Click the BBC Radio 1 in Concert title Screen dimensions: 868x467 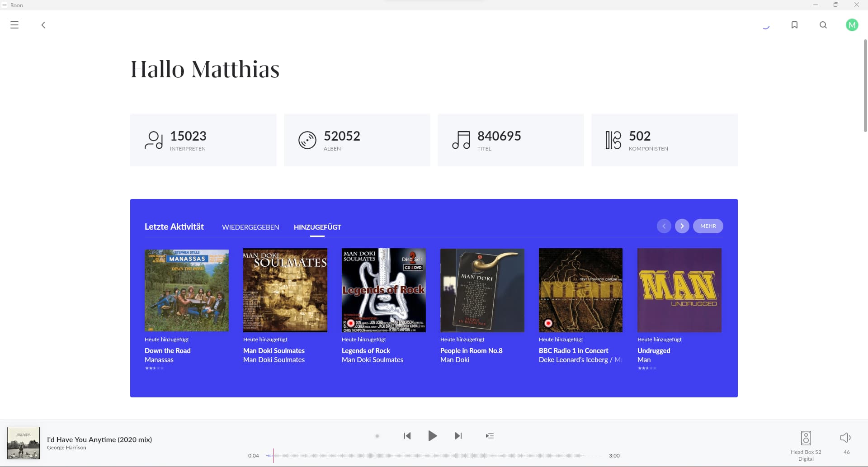point(574,351)
